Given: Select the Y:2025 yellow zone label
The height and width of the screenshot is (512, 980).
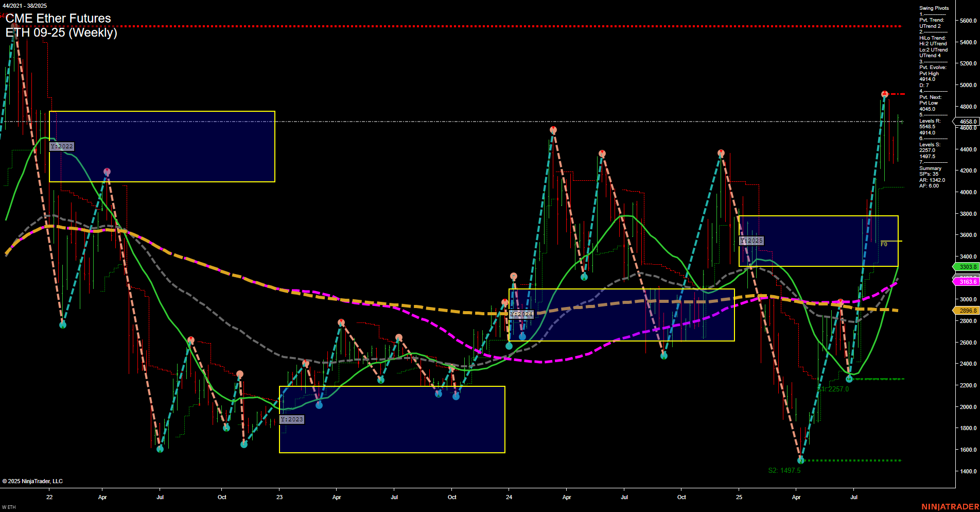Looking at the screenshot, I should [751, 240].
